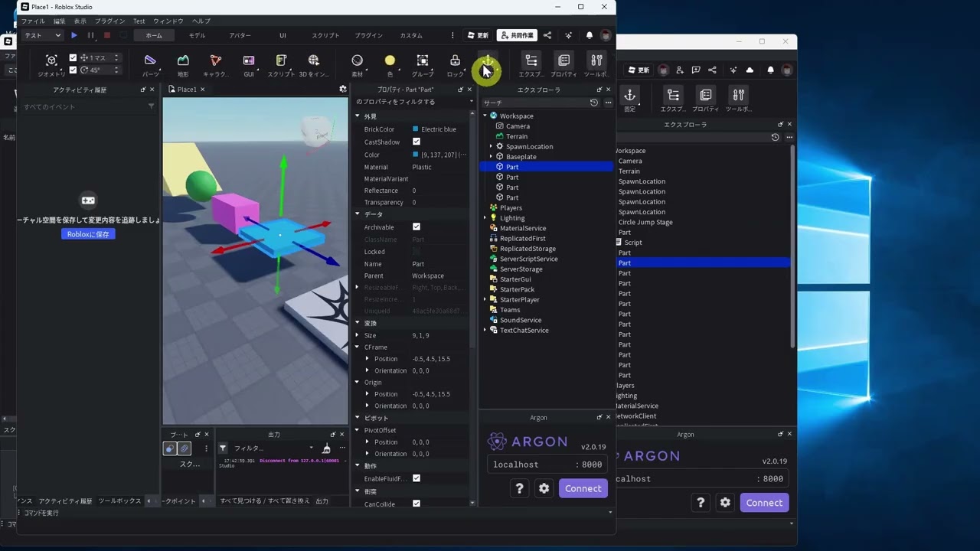The height and width of the screenshot is (551, 980).
Task: Click the Play test button
Action: click(x=74, y=35)
